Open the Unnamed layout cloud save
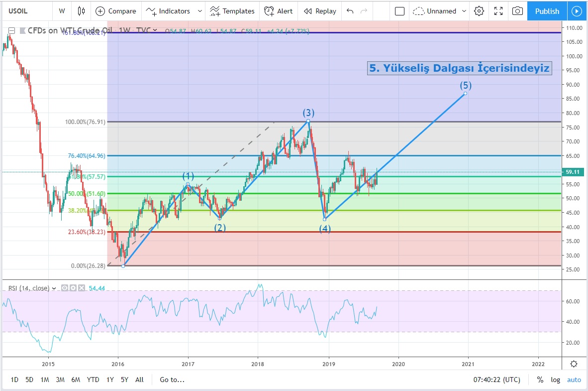Viewport: 588px width, 391px height. pos(435,11)
